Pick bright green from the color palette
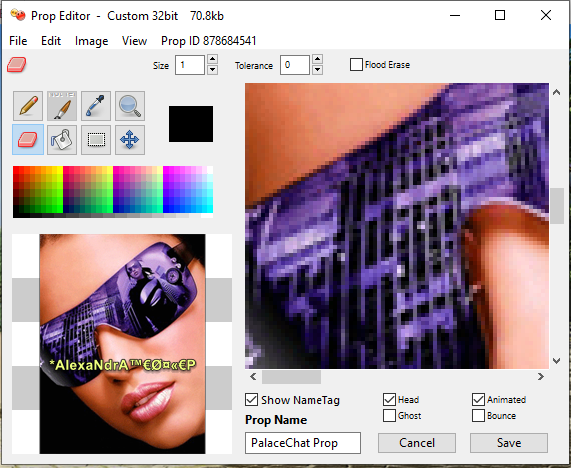Screen dimensions: 571x468 coord(60,209)
